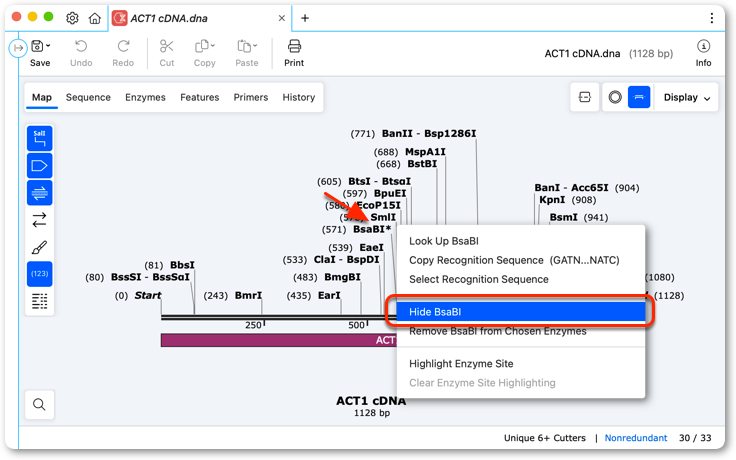
Task: Switch to linear map view
Action: point(639,97)
